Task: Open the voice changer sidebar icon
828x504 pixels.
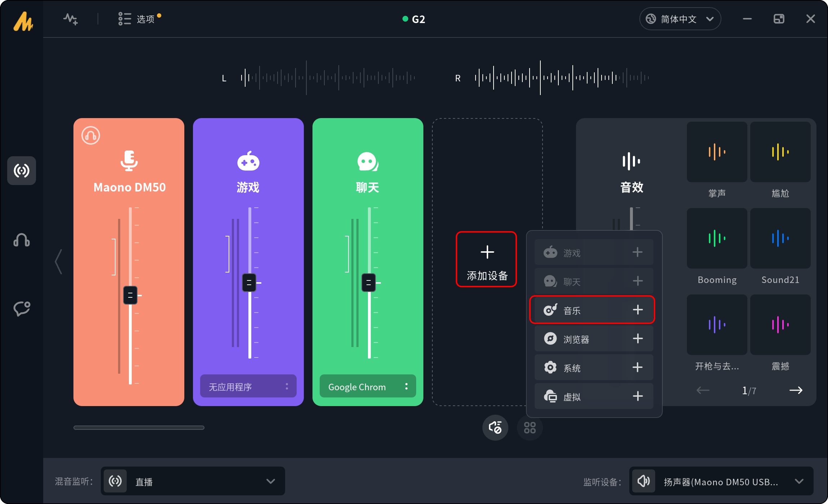Action: click(x=22, y=309)
